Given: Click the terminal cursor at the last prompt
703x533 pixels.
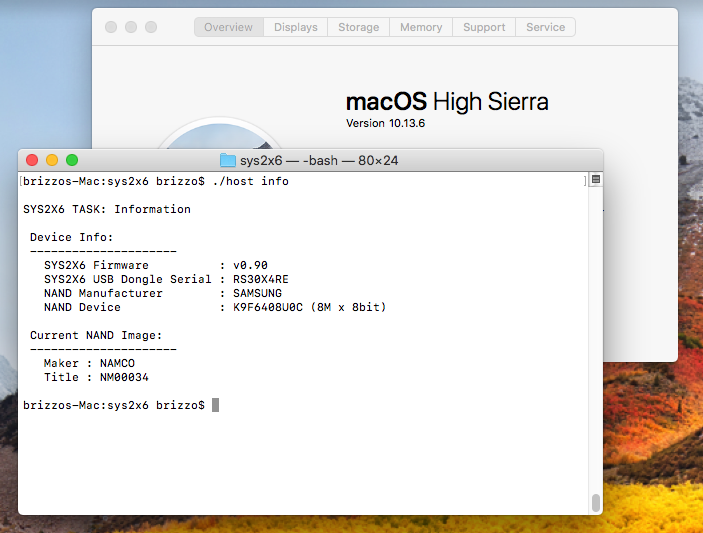Looking at the screenshot, I should pyautogui.click(x=216, y=405).
